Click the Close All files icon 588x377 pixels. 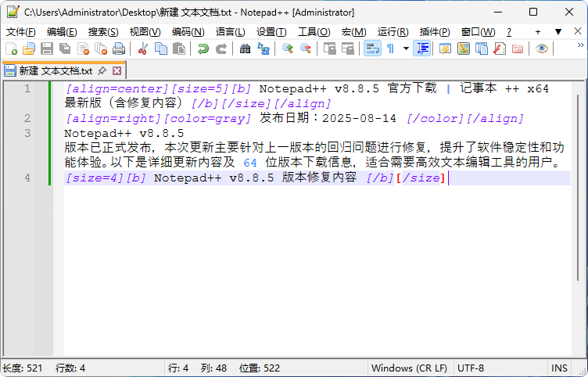[x=101, y=48]
